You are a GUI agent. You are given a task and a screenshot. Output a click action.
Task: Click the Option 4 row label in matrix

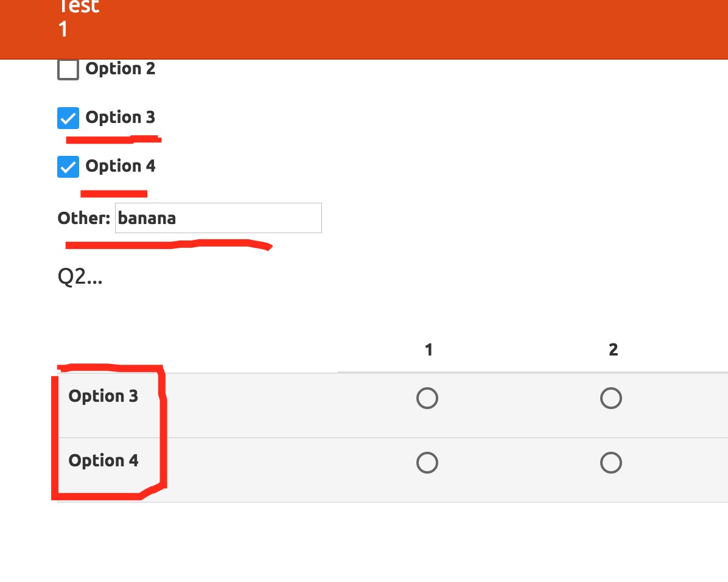tap(103, 461)
